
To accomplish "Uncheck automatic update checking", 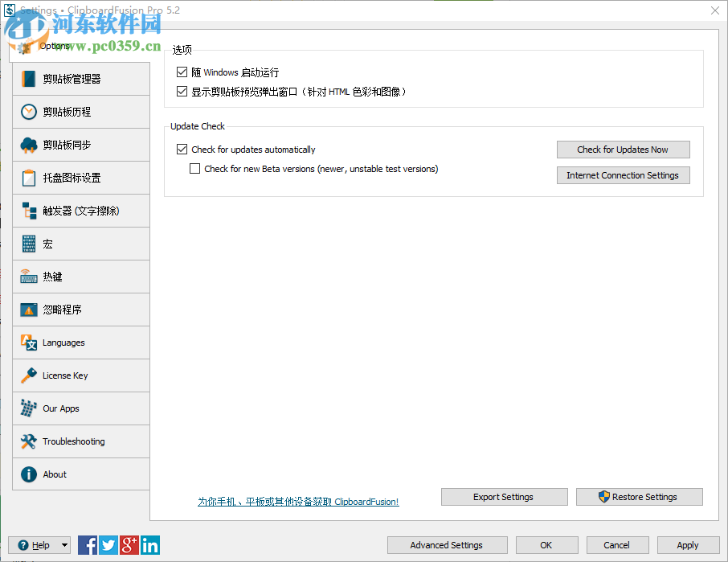I will [182, 150].
